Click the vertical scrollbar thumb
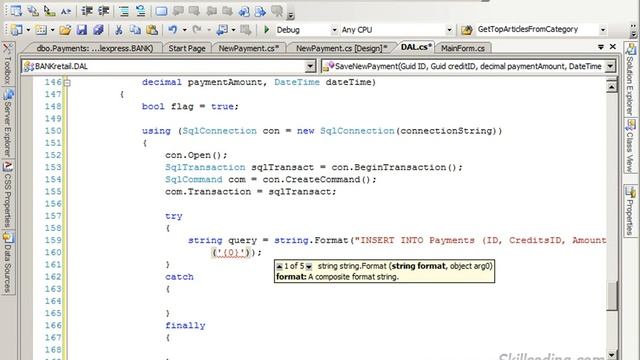This screenshot has width=640, height=360. pos(611,296)
